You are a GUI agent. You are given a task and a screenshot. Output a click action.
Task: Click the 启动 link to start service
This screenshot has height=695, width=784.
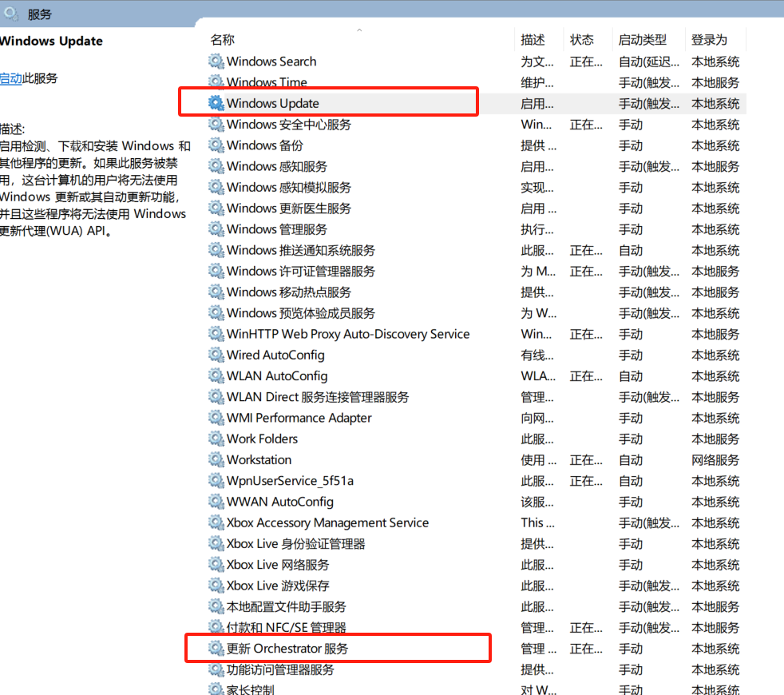pos(10,78)
